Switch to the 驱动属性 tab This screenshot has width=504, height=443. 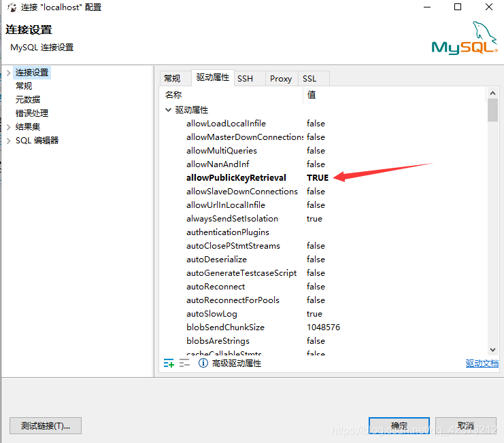point(213,77)
